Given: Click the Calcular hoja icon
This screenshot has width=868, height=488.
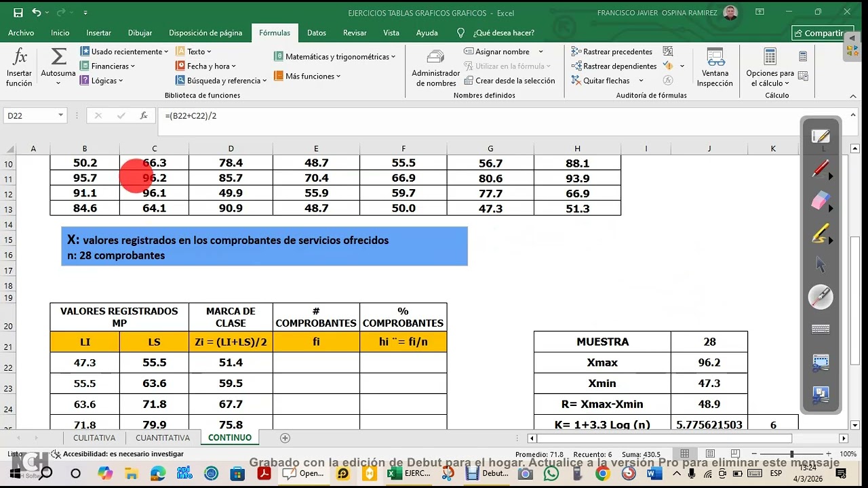Looking at the screenshot, I should 803,75.
